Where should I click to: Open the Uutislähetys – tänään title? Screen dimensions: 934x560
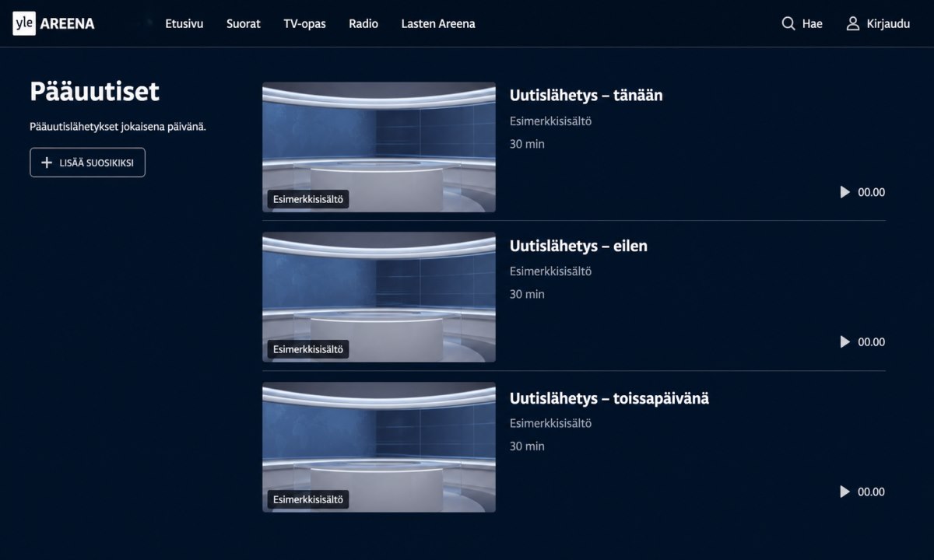pyautogui.click(x=586, y=96)
